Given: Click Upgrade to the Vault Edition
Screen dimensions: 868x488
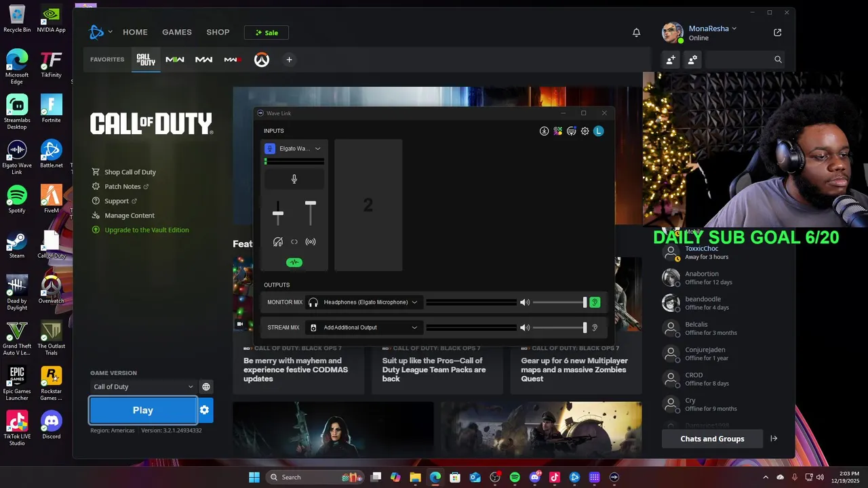Looking at the screenshot, I should 146,230.
